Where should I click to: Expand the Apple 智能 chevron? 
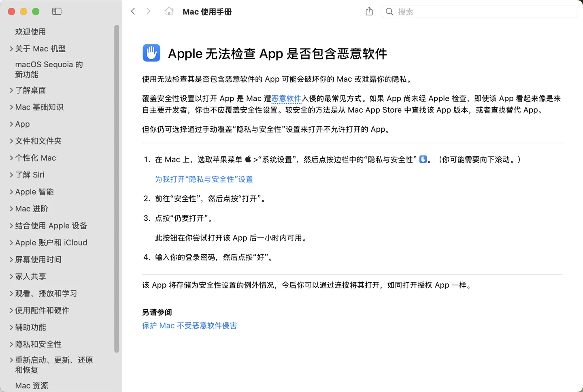(11, 192)
